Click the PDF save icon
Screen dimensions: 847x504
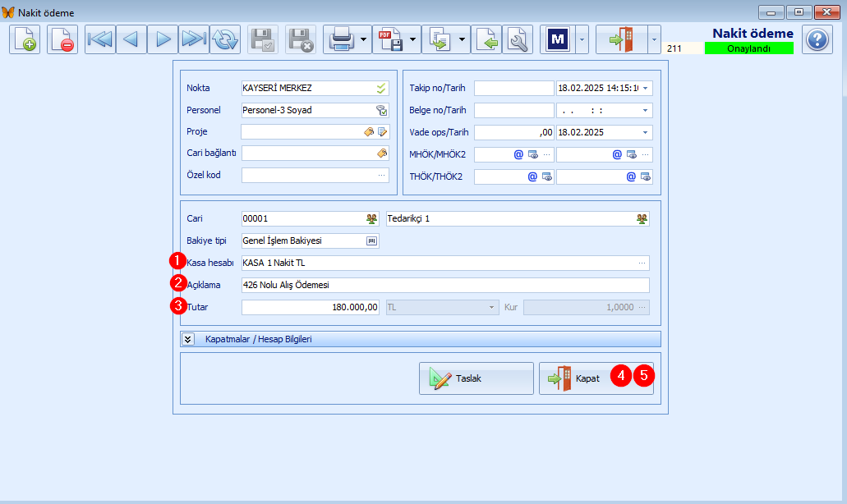[x=389, y=39]
